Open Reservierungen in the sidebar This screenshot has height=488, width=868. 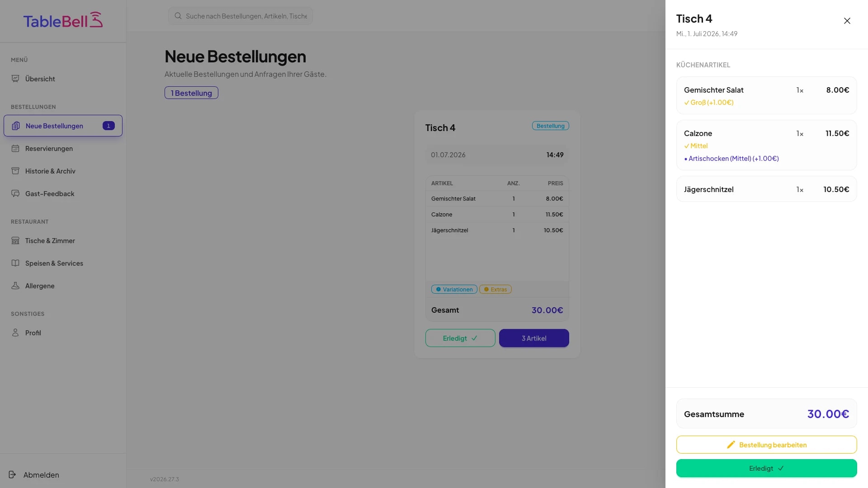(x=63, y=148)
